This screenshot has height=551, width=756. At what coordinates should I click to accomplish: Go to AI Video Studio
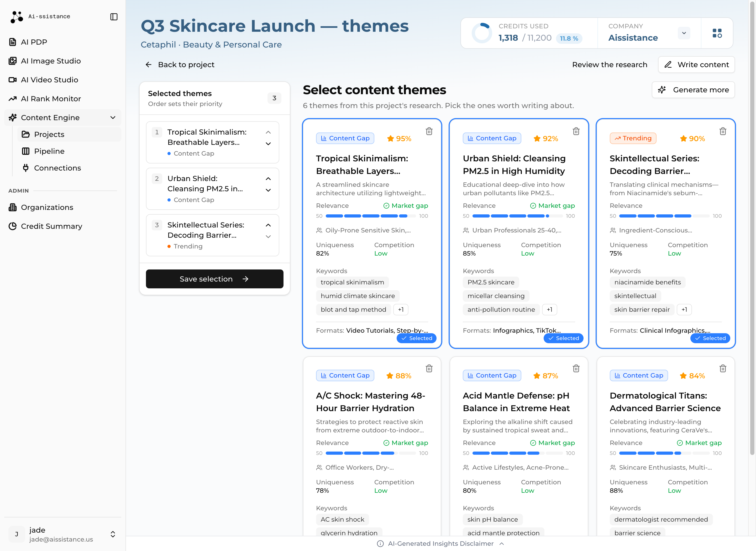(63, 80)
